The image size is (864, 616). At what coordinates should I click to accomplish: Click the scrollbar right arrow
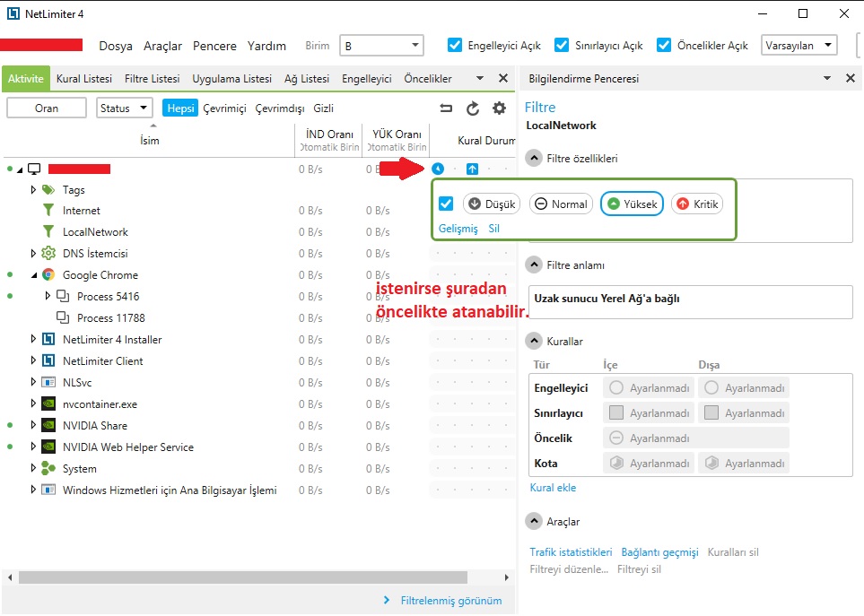[506, 577]
